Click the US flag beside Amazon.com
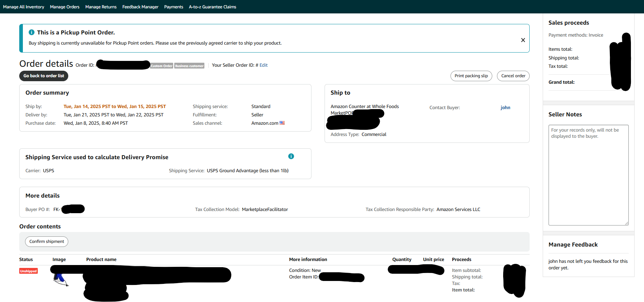The image size is (644, 302). pyautogui.click(x=282, y=123)
